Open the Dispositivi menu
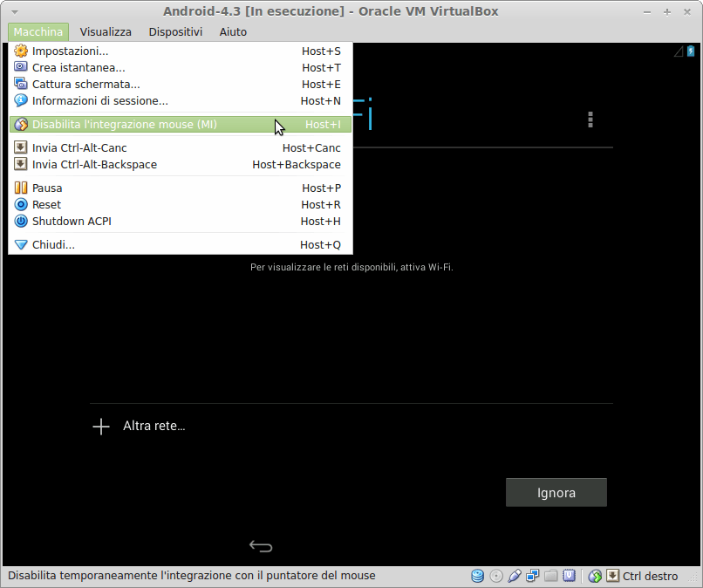The width and height of the screenshot is (703, 588). (x=175, y=32)
